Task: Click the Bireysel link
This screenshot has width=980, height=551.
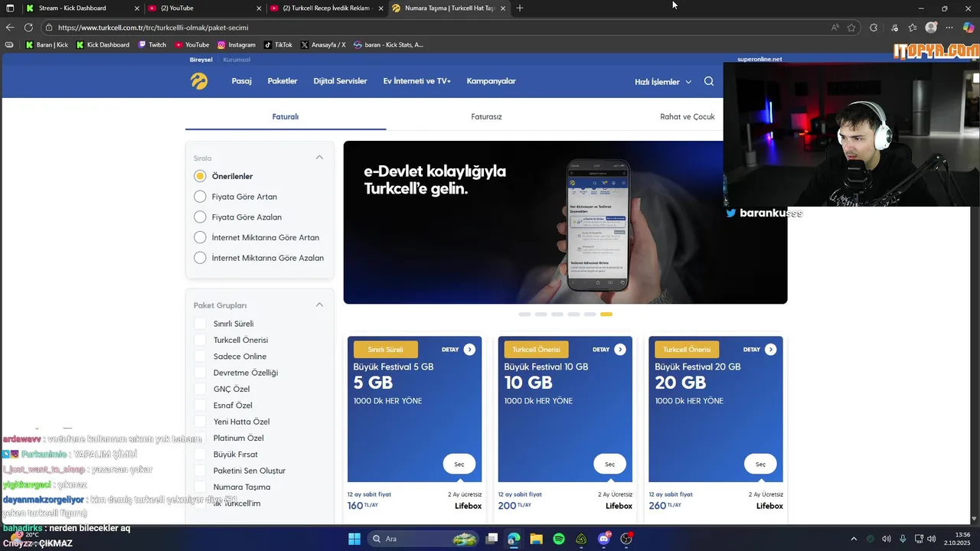Action: [x=202, y=60]
